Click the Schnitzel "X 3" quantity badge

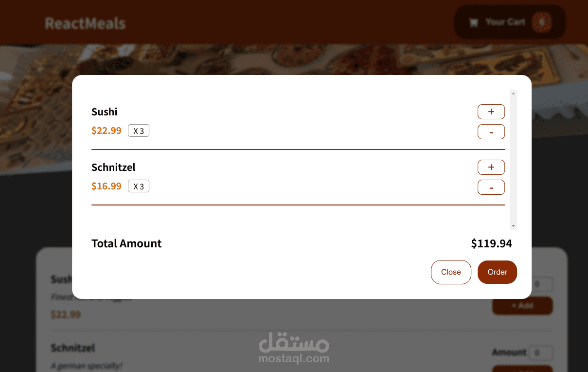[x=139, y=186]
